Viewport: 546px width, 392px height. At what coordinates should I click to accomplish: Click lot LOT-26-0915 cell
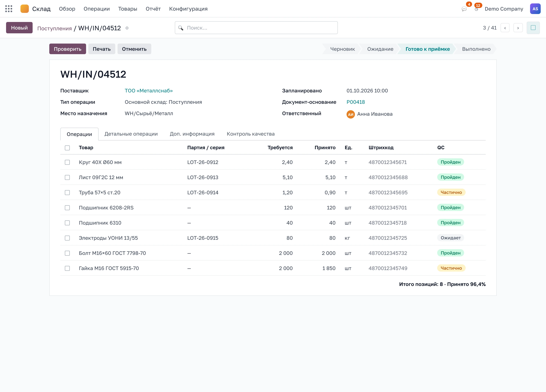tap(203, 238)
